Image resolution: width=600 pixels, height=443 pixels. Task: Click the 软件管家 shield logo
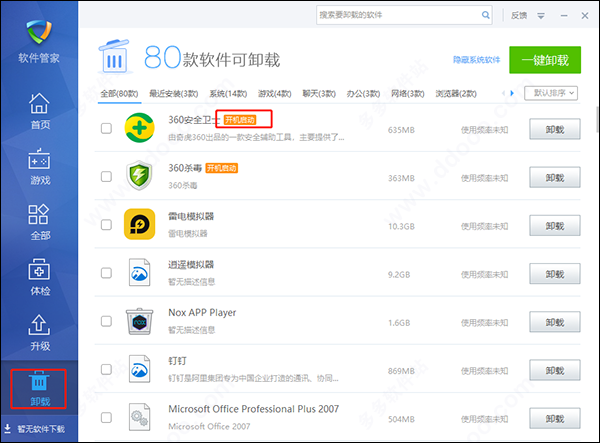[39, 32]
